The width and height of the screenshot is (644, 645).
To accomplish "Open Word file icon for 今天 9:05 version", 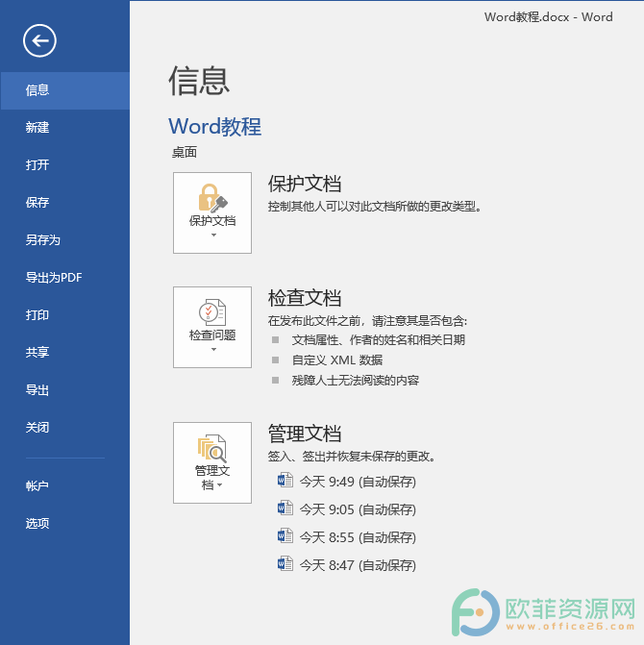I will click(x=285, y=508).
